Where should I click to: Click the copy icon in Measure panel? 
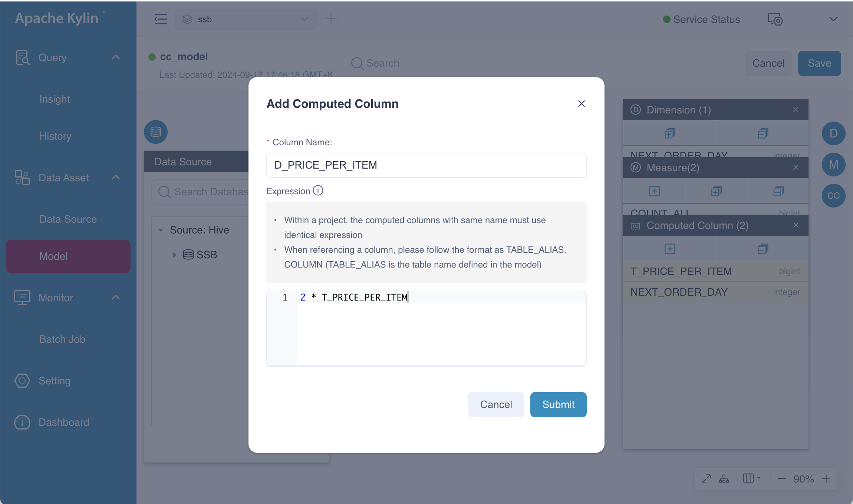click(x=715, y=191)
